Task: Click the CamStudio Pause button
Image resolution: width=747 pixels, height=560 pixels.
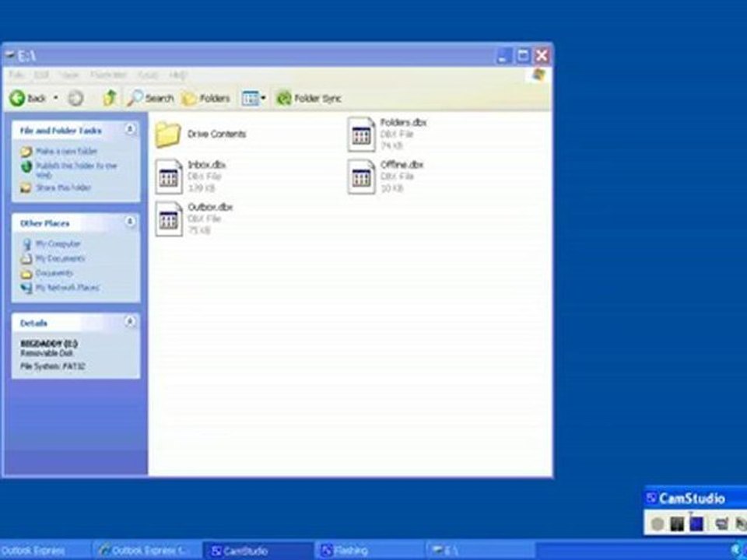Action: 677,523
